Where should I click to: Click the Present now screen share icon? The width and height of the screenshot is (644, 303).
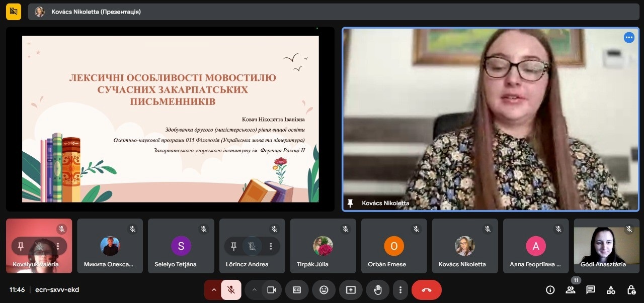point(351,290)
